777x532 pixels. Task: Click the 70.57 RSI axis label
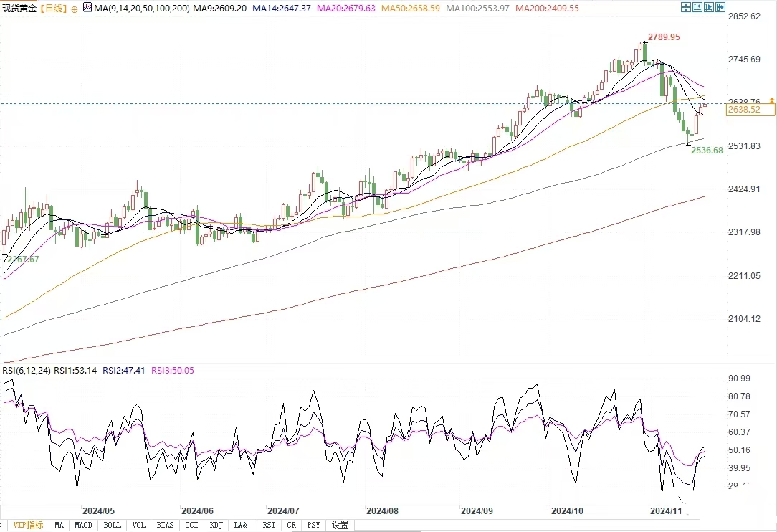coord(739,414)
